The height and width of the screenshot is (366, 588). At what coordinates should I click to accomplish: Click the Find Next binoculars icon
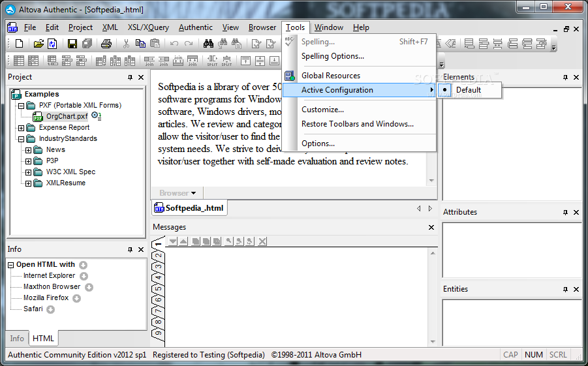pyautogui.click(x=223, y=44)
